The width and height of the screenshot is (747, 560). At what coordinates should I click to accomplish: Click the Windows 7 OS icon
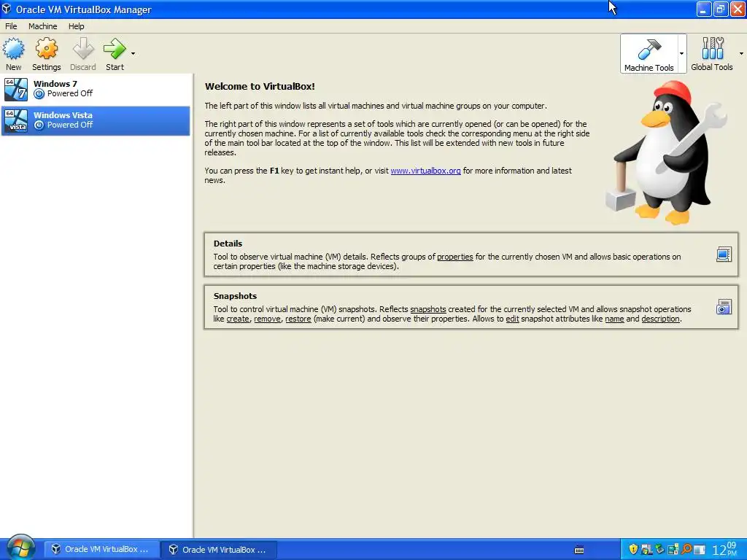[x=16, y=90]
